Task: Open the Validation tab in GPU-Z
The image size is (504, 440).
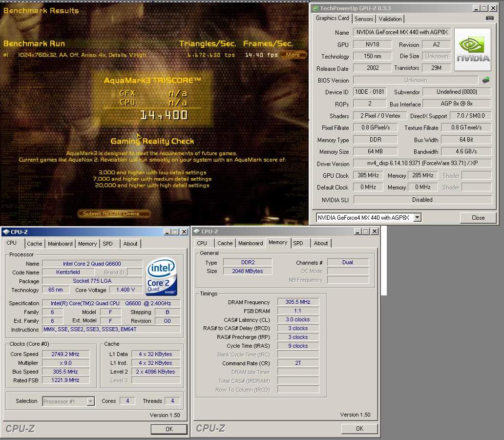Action: tap(390, 19)
